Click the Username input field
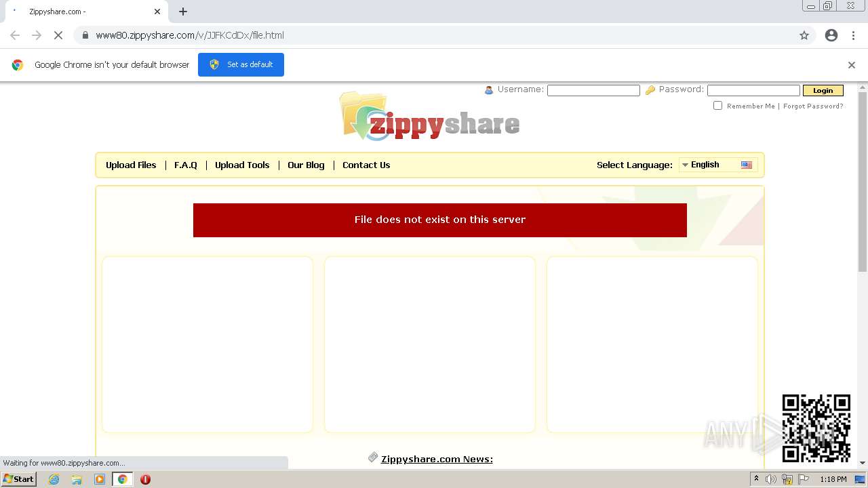The image size is (868, 488). [593, 90]
